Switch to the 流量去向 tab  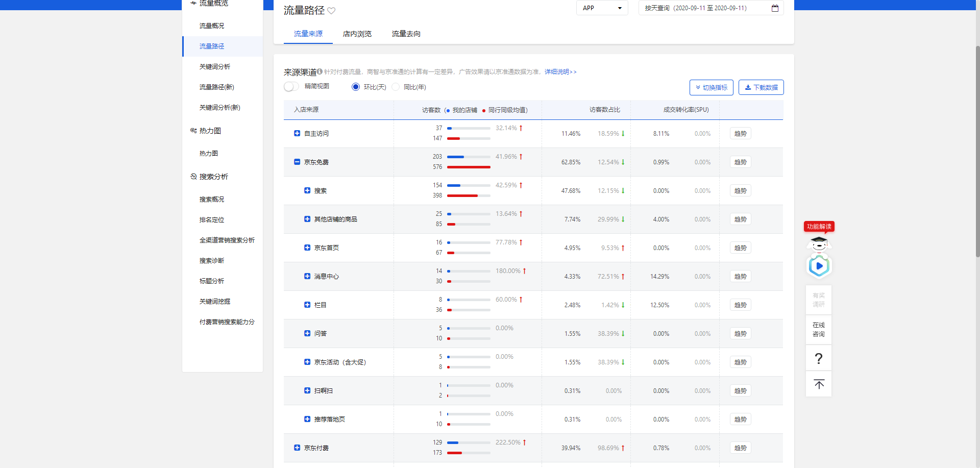[x=406, y=34]
